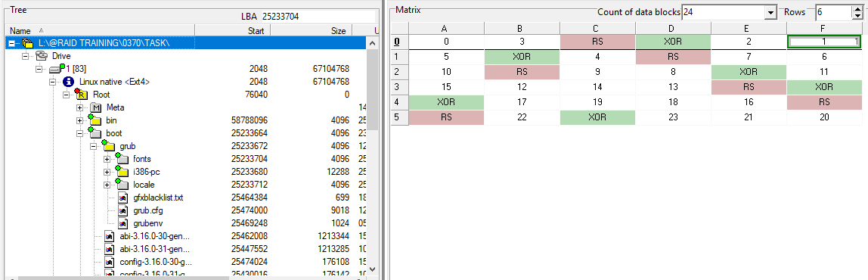This screenshot has width=868, height=280.
Task: Sort by the Start column header
Action: coord(233,30)
